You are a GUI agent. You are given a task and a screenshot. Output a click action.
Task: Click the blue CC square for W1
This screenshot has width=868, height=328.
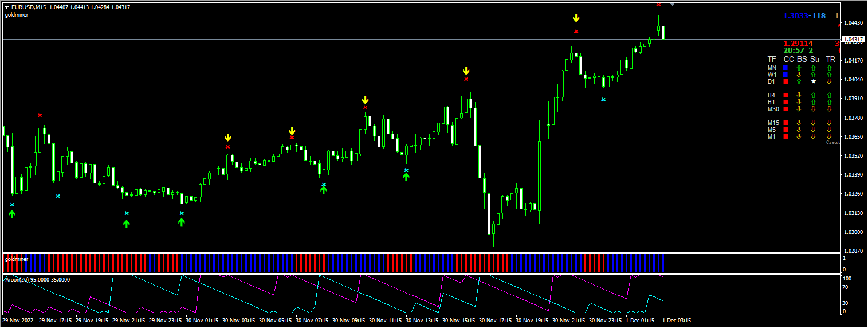pyautogui.click(x=786, y=75)
